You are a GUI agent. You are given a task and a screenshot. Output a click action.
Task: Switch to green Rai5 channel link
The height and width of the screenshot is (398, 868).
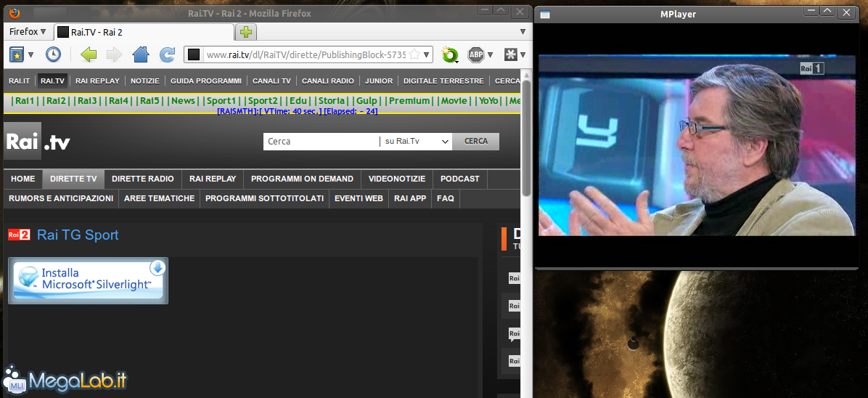(x=150, y=101)
